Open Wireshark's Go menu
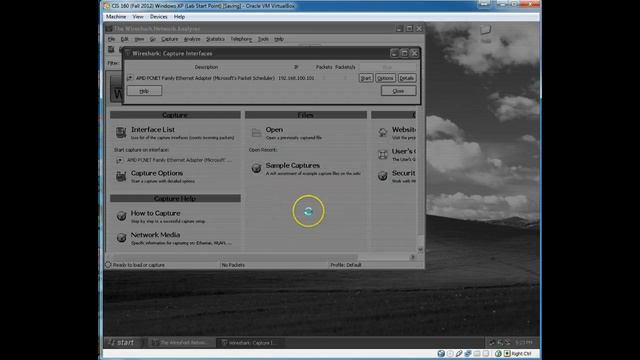This screenshot has height=360, width=640. [153, 39]
